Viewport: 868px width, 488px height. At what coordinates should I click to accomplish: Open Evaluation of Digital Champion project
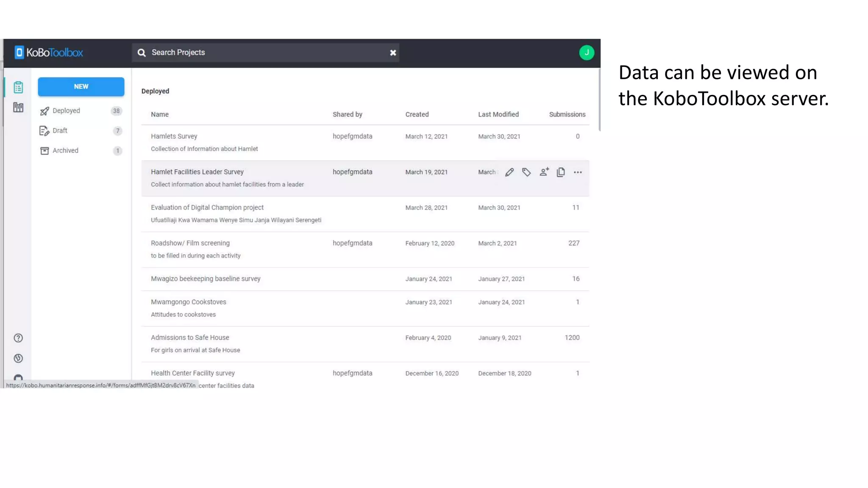point(207,208)
